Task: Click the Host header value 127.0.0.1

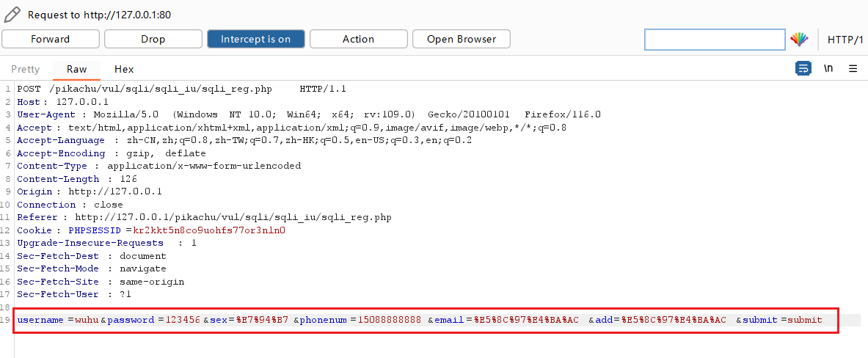Action: pos(82,102)
